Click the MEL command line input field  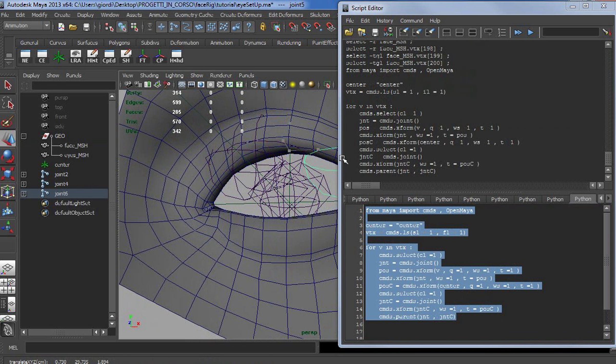(170, 348)
